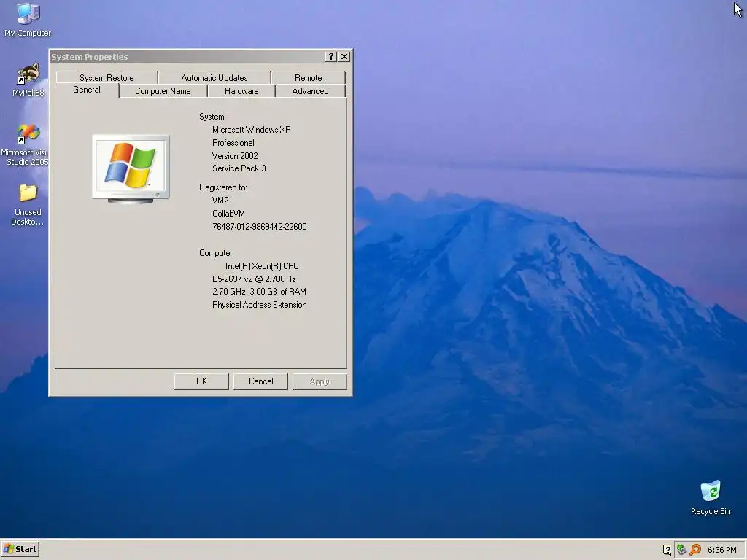Viewport: 747px width, 560px height.
Task: Click the 'VM2' registered user text
Action: tap(220, 201)
